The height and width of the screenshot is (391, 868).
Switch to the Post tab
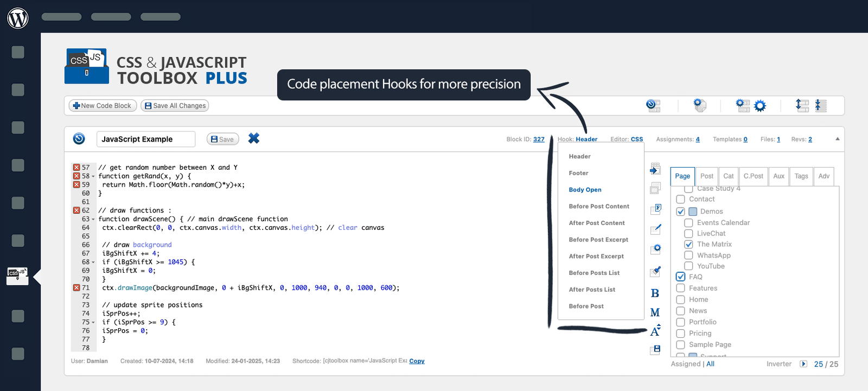click(706, 176)
